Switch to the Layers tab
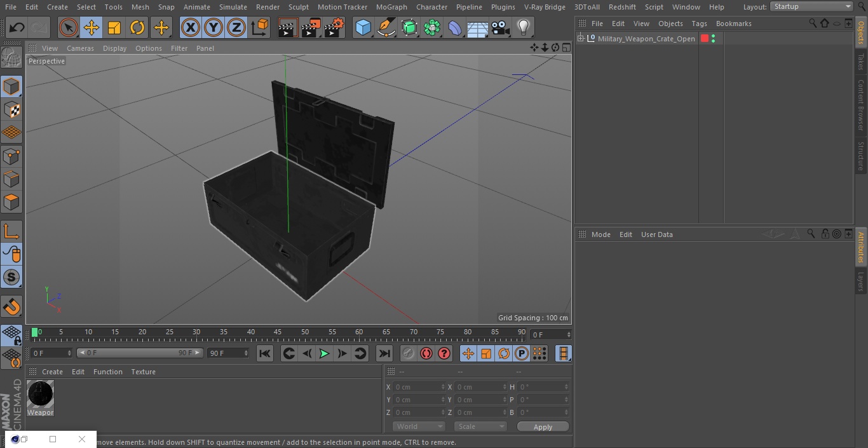The width and height of the screenshot is (868, 448). coord(861,282)
